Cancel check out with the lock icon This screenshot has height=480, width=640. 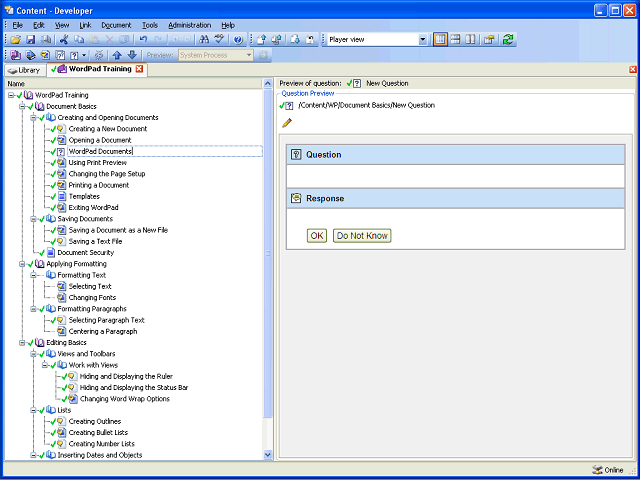[x=311, y=40]
